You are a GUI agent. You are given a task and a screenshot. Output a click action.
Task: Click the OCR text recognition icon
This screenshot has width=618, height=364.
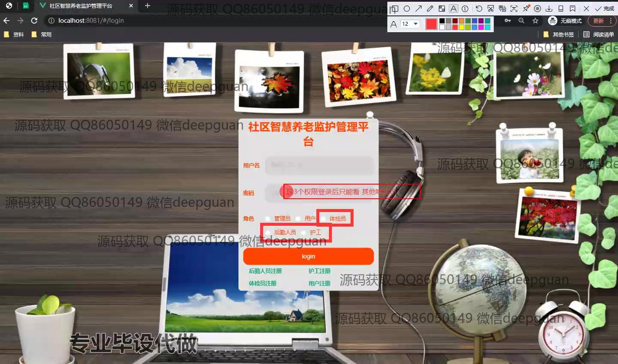514,9
